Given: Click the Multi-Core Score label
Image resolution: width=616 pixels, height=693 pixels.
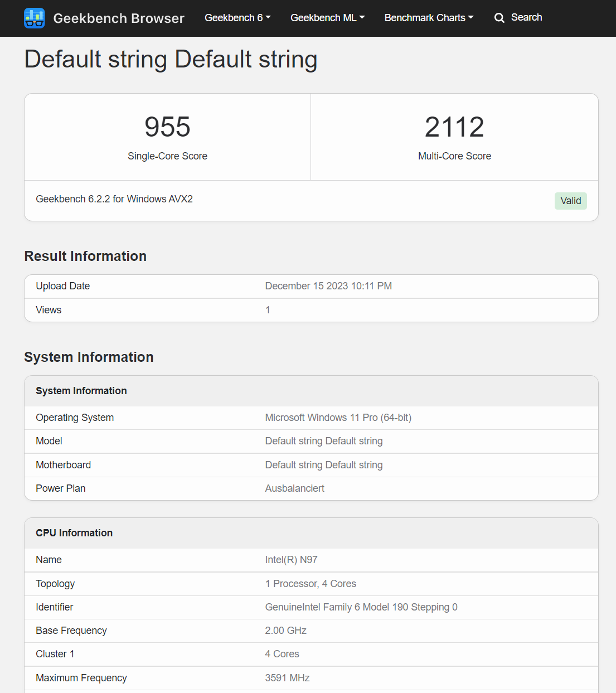Looking at the screenshot, I should tap(454, 156).
